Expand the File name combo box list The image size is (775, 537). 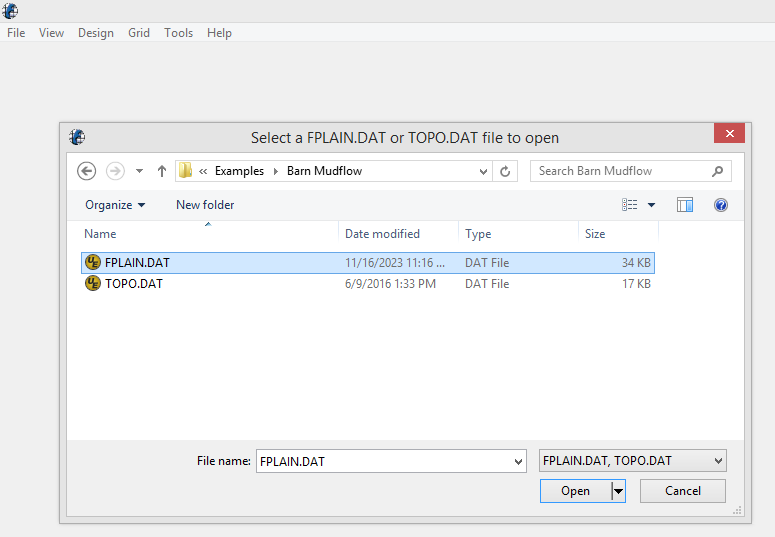(518, 462)
